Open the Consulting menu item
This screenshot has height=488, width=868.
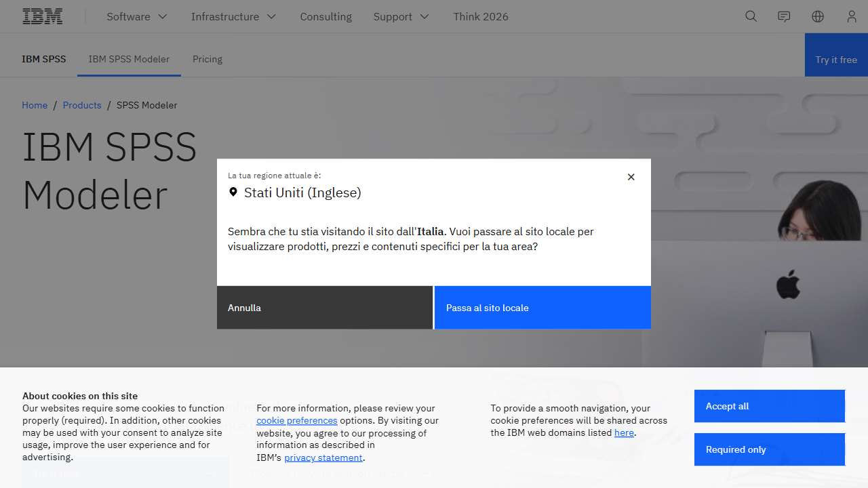[325, 16]
